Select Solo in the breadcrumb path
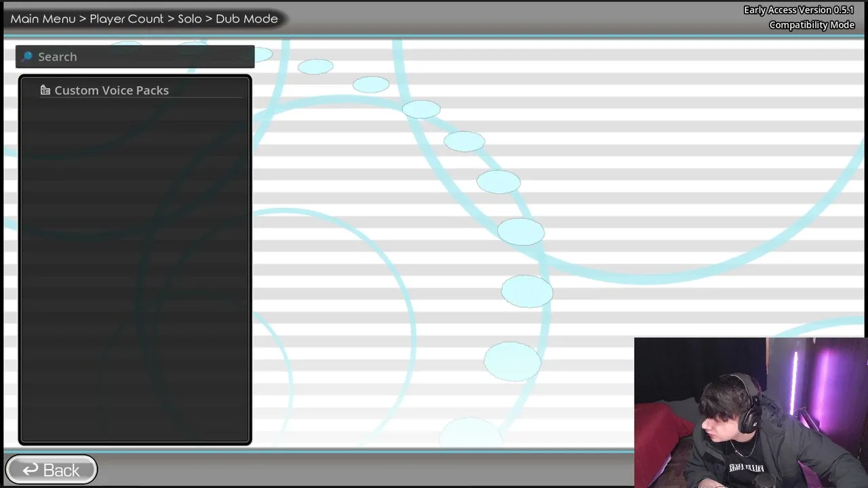The height and width of the screenshot is (488, 868). pos(190,19)
